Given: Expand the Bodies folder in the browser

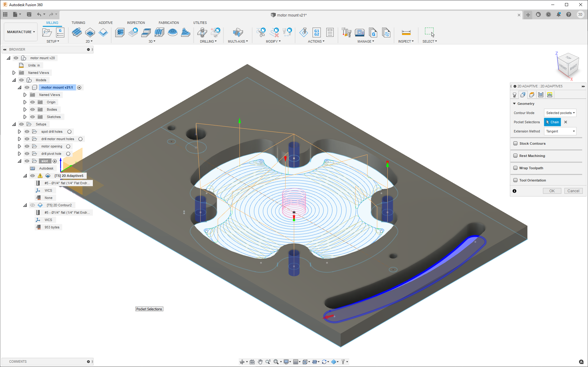Looking at the screenshot, I should [x=25, y=109].
